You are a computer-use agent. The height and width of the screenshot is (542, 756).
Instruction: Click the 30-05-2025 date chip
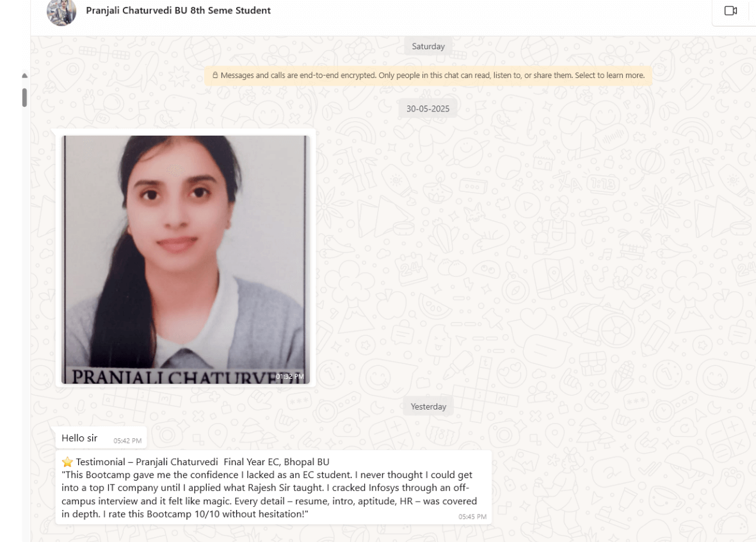tap(428, 109)
